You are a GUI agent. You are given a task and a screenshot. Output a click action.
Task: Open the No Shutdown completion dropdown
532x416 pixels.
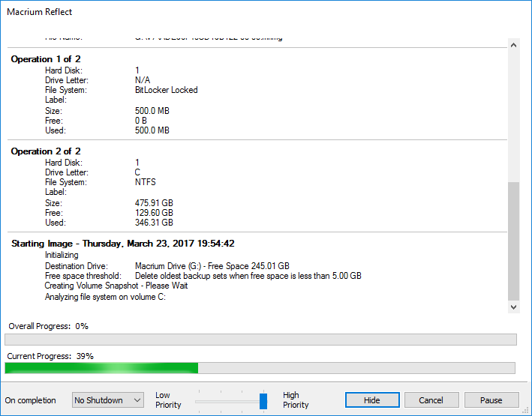click(108, 400)
